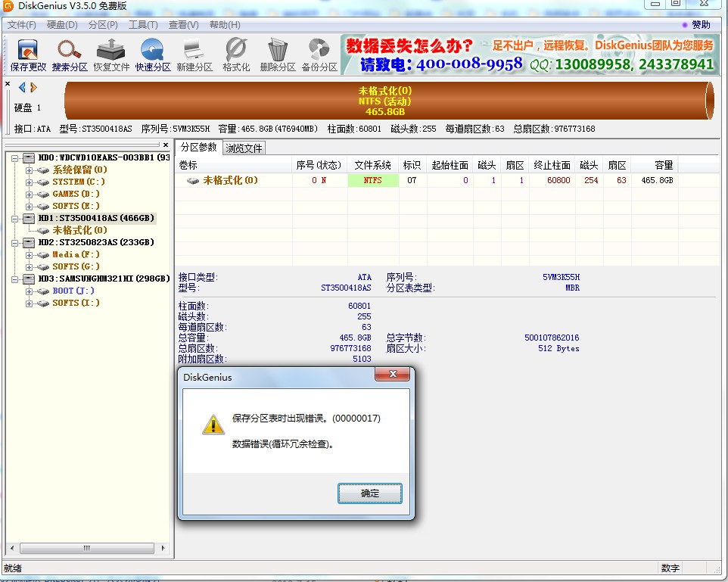This screenshot has height=582, width=728.
Task: Click the tree panel horizontal scrollbar
Action: coord(87,548)
